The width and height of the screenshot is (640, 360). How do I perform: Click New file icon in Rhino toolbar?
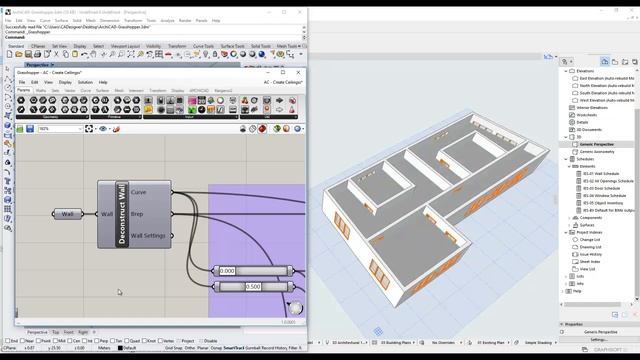pyautogui.click(x=9, y=54)
